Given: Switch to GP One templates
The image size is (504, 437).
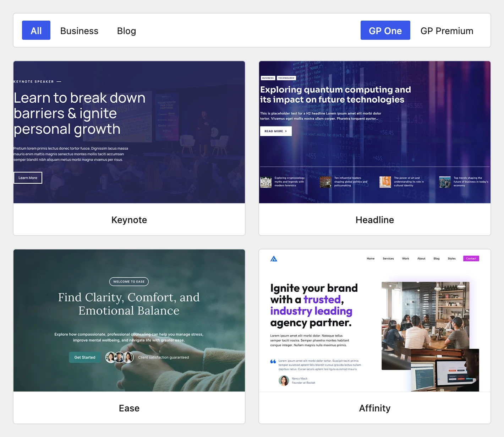Looking at the screenshot, I should (x=385, y=31).
